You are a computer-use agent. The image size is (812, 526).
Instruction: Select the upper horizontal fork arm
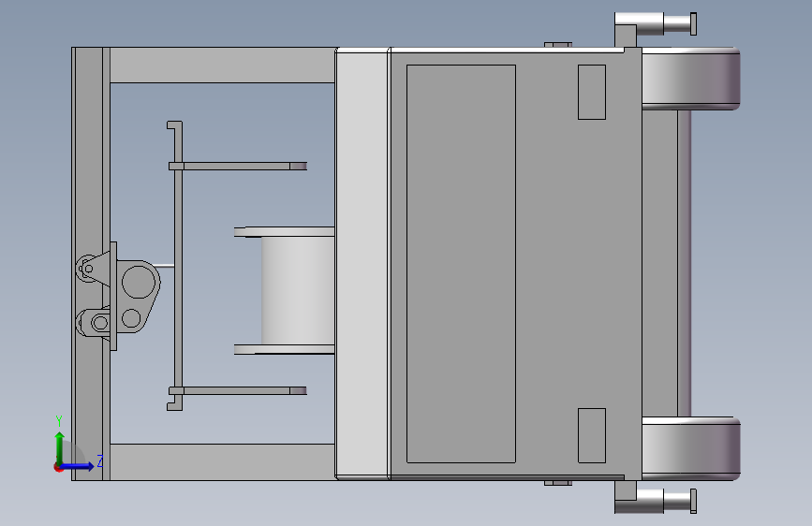[238, 167]
